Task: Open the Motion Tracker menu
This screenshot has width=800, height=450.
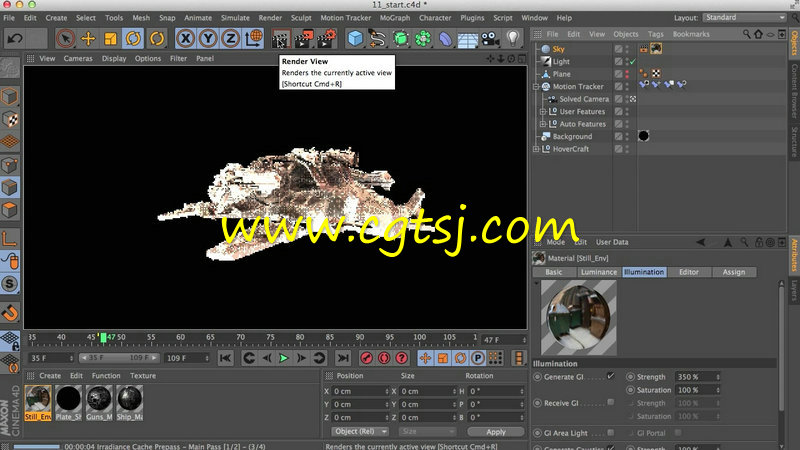Action: coord(345,18)
